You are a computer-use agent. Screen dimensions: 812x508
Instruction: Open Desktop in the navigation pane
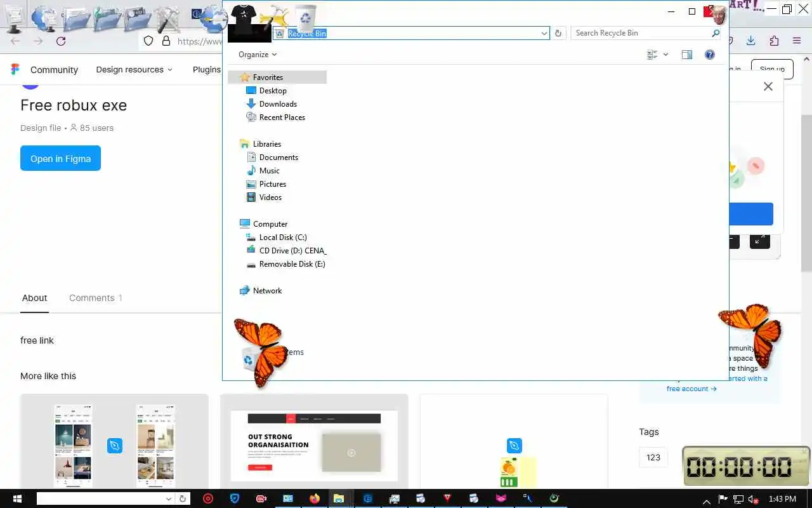(273, 91)
